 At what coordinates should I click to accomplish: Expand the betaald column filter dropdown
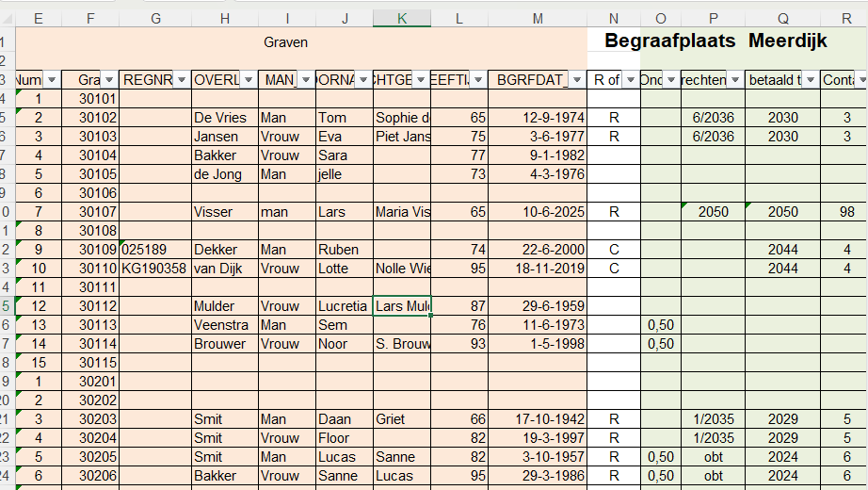point(809,80)
